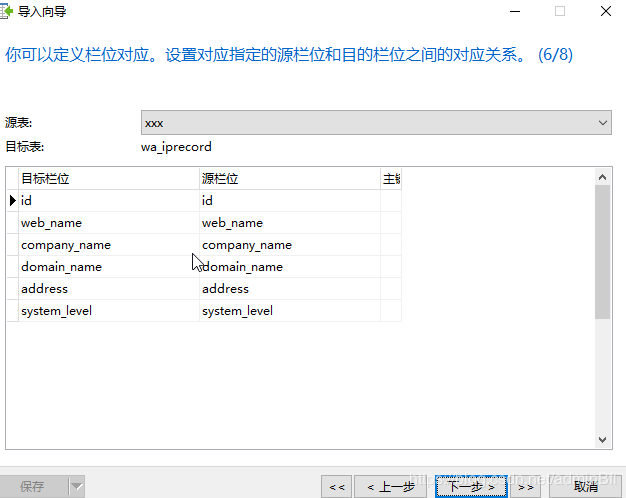The image size is (626, 498).
Task: Select the 源栏位 column header
Action: (290, 179)
